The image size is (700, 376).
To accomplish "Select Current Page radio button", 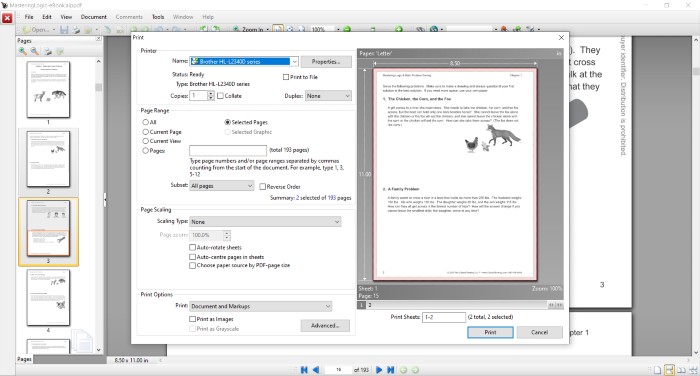I will pos(146,132).
